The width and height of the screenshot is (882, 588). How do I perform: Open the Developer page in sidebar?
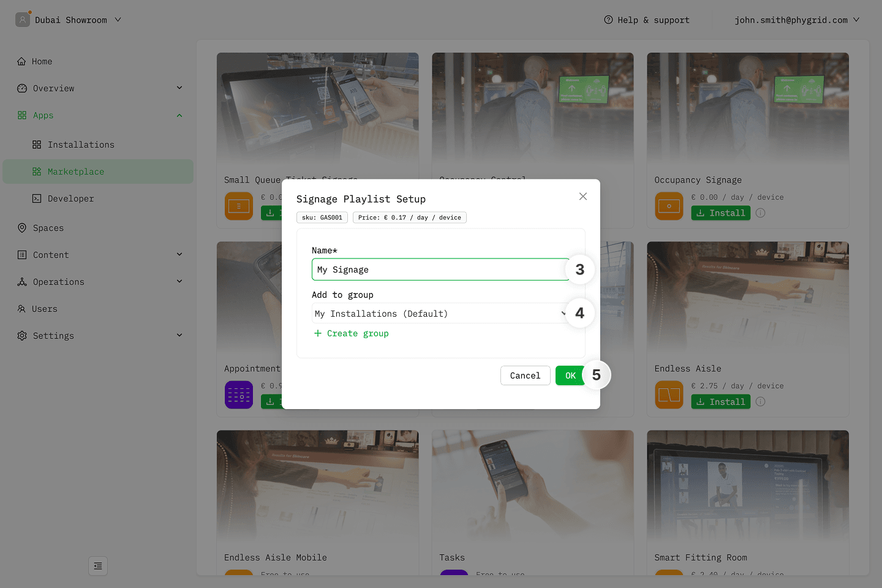[x=71, y=198]
